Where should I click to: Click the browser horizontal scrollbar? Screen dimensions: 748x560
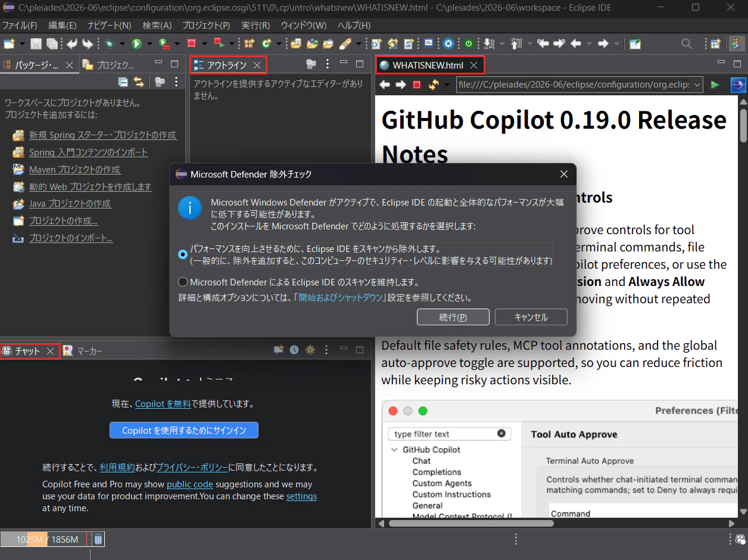[470, 523]
